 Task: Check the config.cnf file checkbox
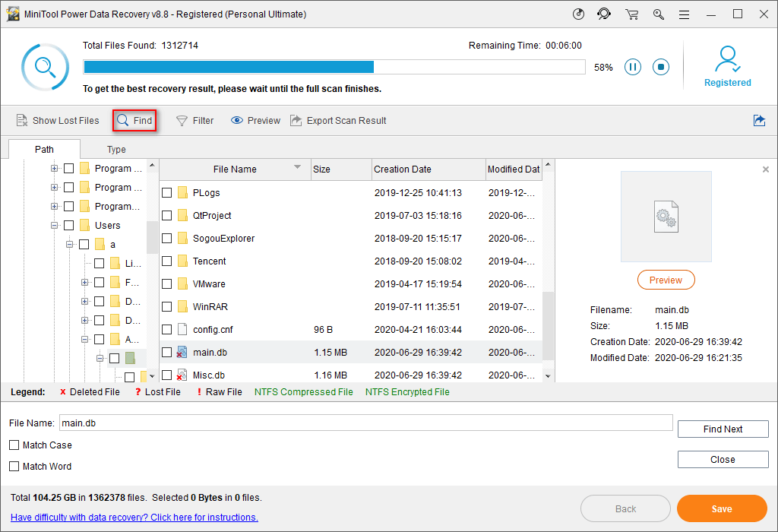click(x=166, y=330)
